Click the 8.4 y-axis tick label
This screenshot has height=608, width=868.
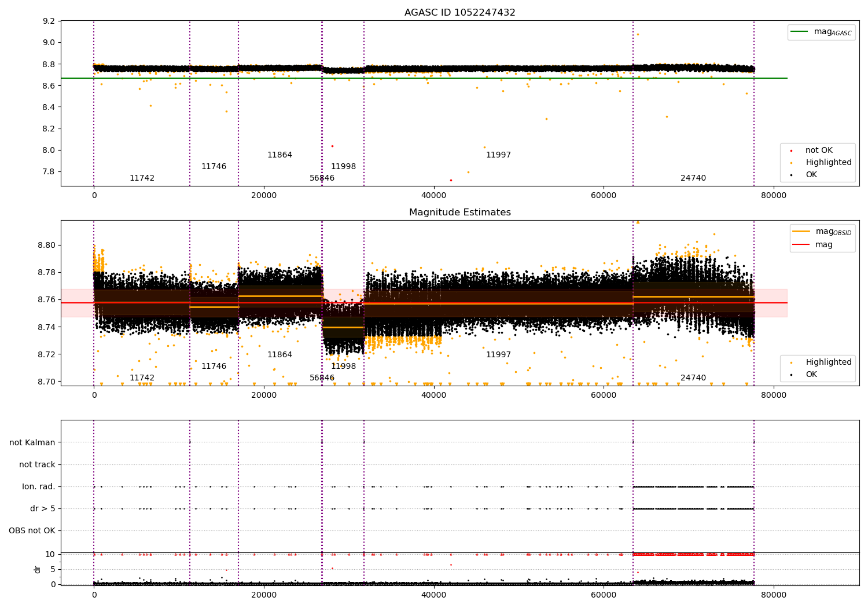[49, 107]
